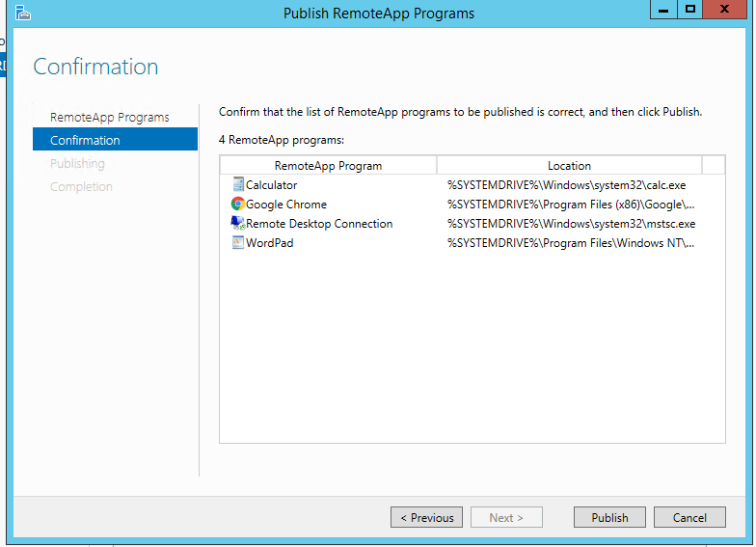Maximize the Publish RemoteApp Programs window
The image size is (756, 547).
pyautogui.click(x=689, y=10)
